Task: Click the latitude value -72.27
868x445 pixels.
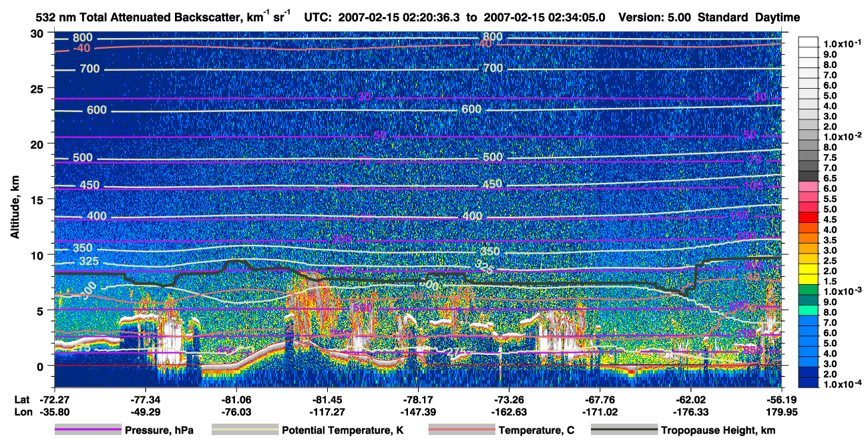Action: point(54,399)
